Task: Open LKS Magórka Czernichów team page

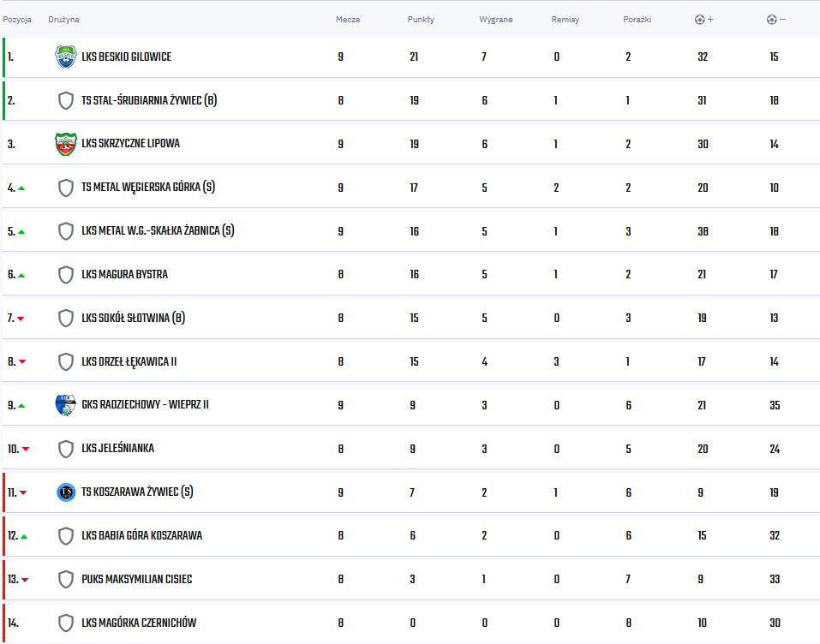Action: tap(139, 623)
